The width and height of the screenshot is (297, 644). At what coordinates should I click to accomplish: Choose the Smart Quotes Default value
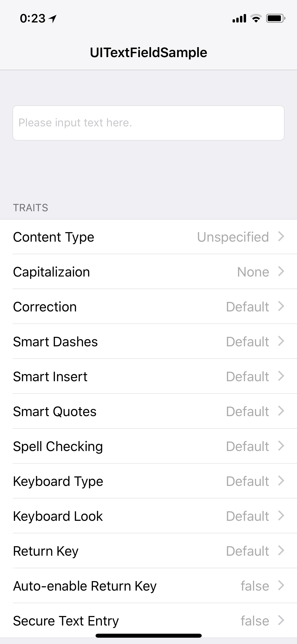click(247, 411)
